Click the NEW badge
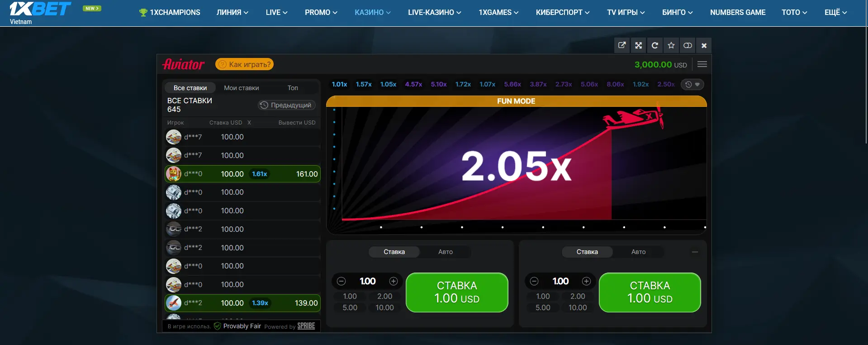The width and height of the screenshot is (868, 345). click(92, 8)
